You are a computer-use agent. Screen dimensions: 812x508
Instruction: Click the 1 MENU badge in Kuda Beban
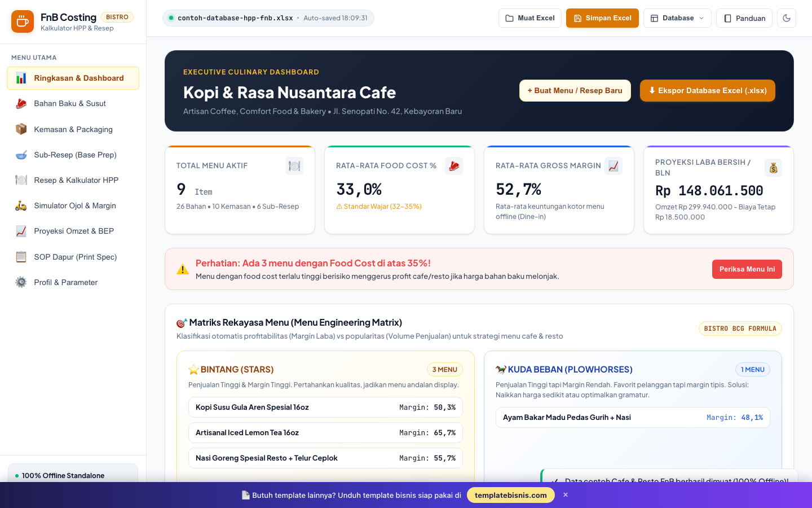pos(753,370)
